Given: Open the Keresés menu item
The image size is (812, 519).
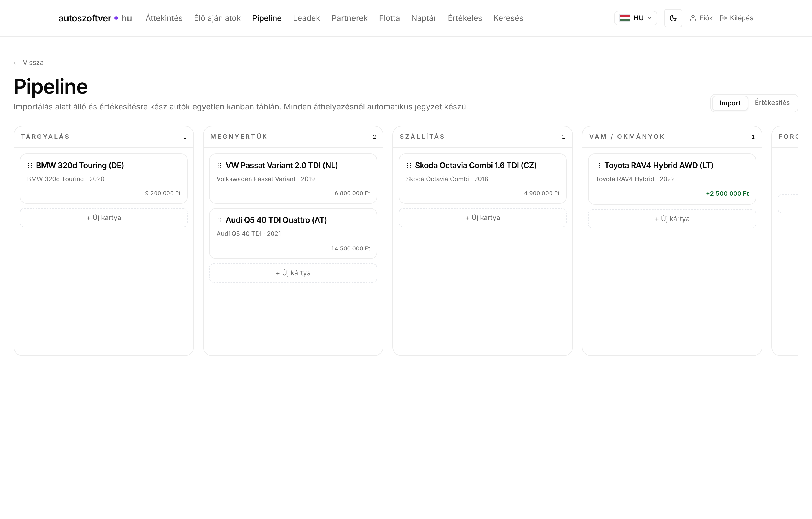Looking at the screenshot, I should coord(508,18).
